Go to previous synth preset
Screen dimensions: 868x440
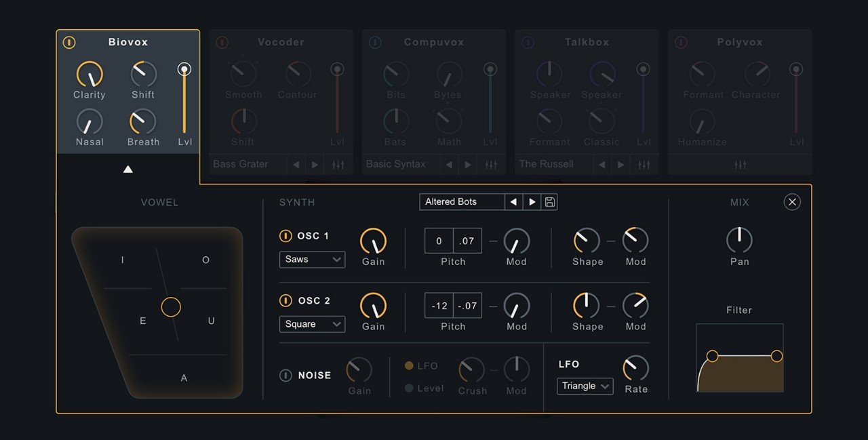click(513, 202)
